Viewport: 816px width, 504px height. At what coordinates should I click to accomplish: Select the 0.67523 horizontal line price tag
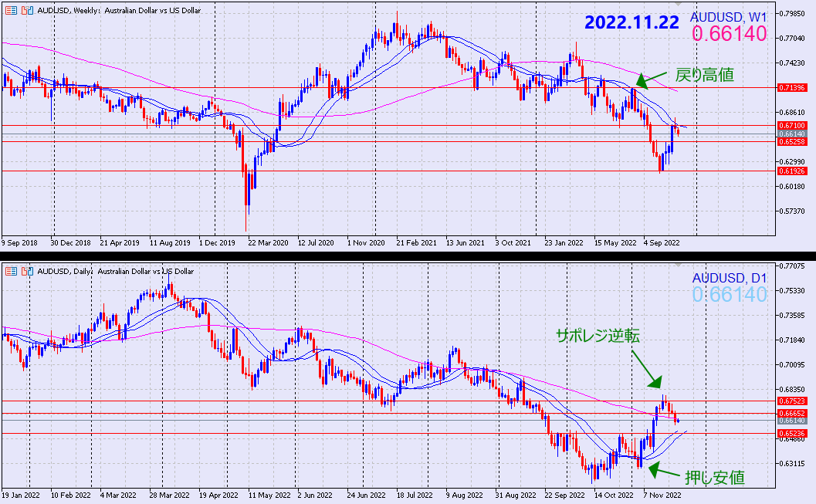coord(791,401)
